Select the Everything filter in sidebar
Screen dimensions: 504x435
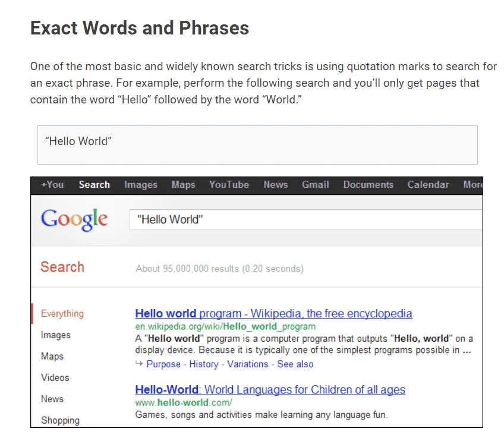point(62,314)
